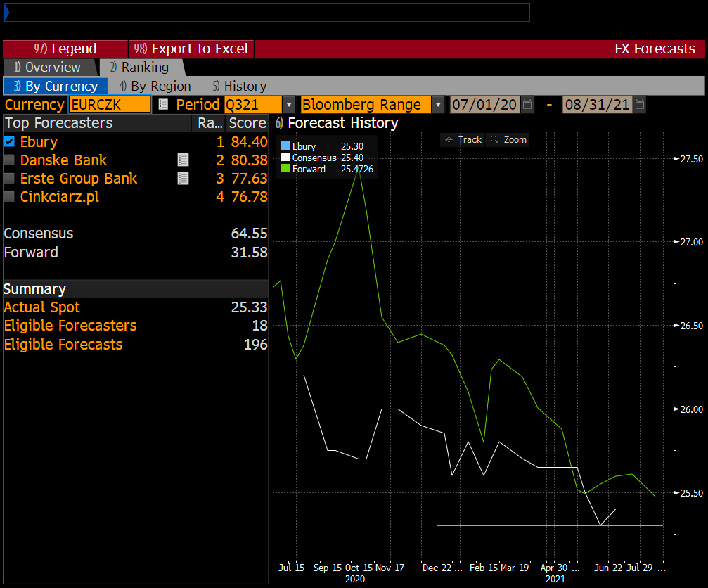The height and width of the screenshot is (588, 708).
Task: Click Erste Group Bank's score 77.63
Action: (249, 178)
